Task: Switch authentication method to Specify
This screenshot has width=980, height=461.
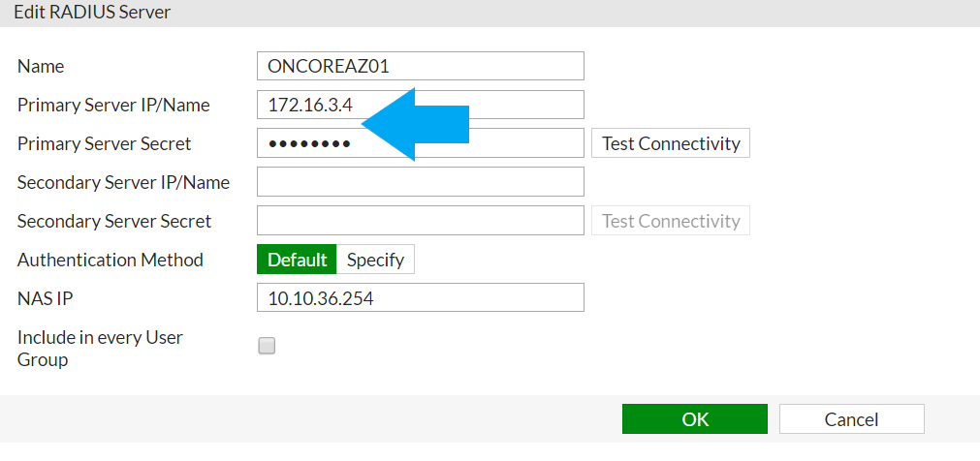Action: 376,260
